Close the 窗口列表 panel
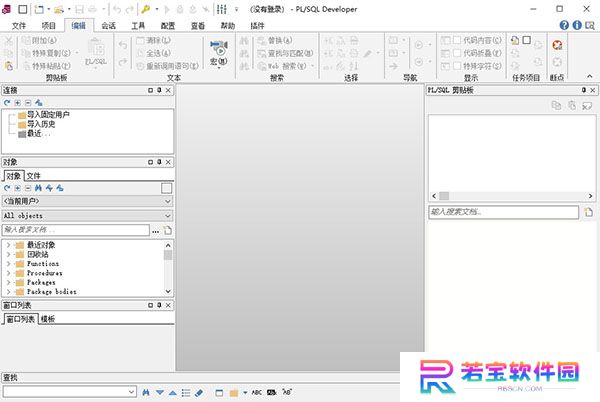Screen dimensions: 600x402 (168, 305)
